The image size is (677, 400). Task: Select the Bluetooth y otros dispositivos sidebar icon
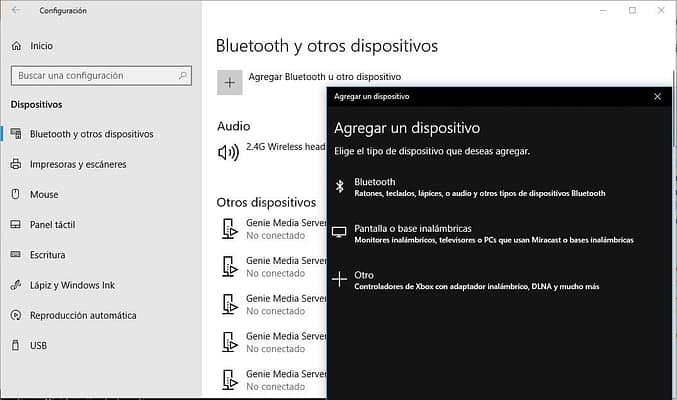(x=16, y=134)
